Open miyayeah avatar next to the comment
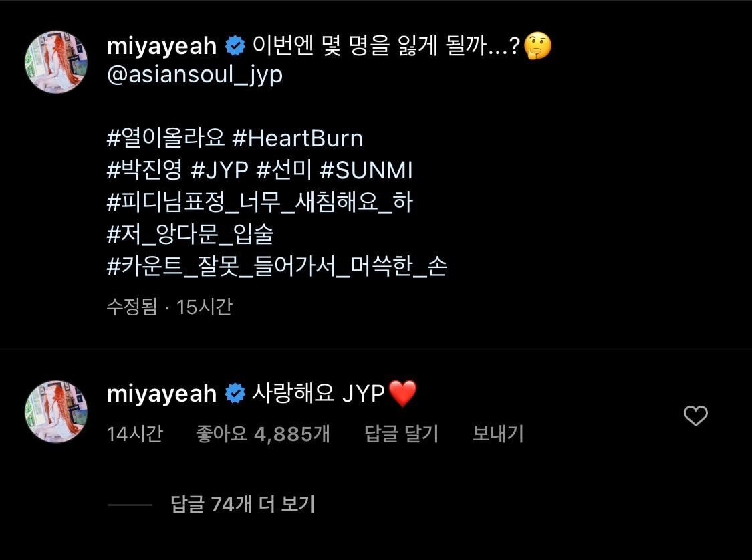The image size is (752, 560). point(57,412)
